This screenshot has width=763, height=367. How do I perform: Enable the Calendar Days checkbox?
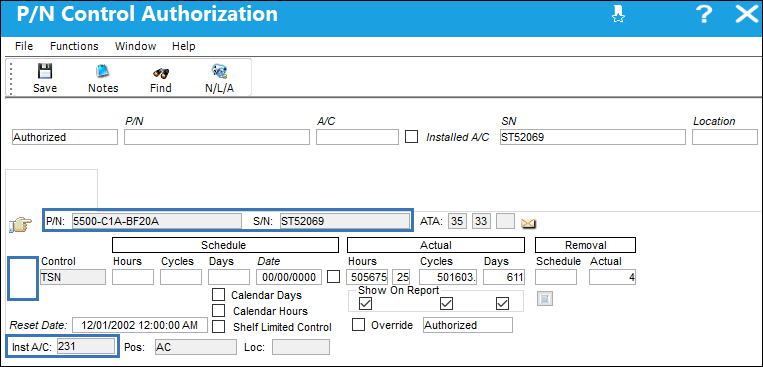coord(219,295)
